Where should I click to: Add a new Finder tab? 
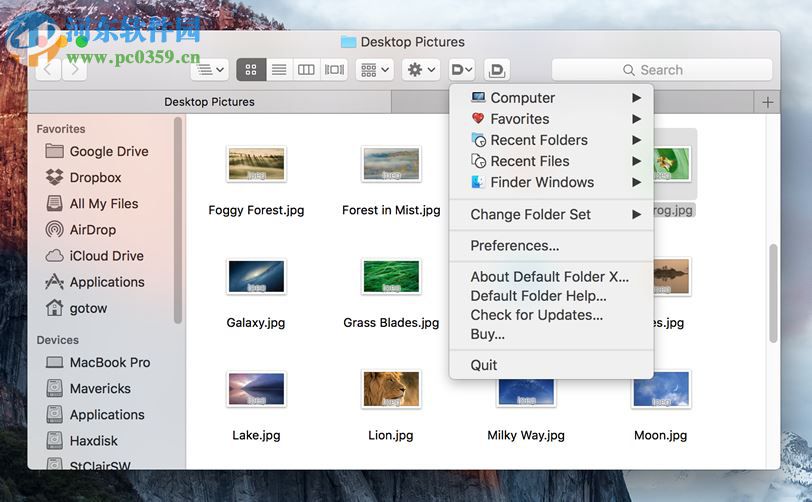[x=767, y=102]
